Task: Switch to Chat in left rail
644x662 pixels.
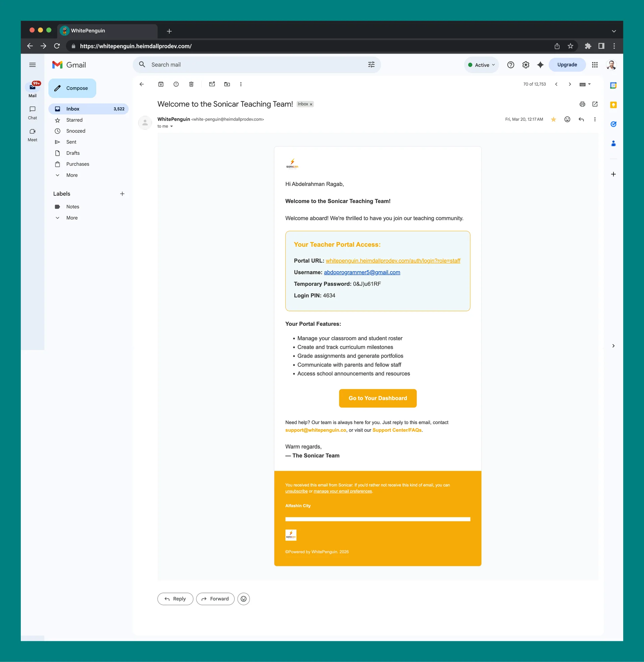Action: 33,113
